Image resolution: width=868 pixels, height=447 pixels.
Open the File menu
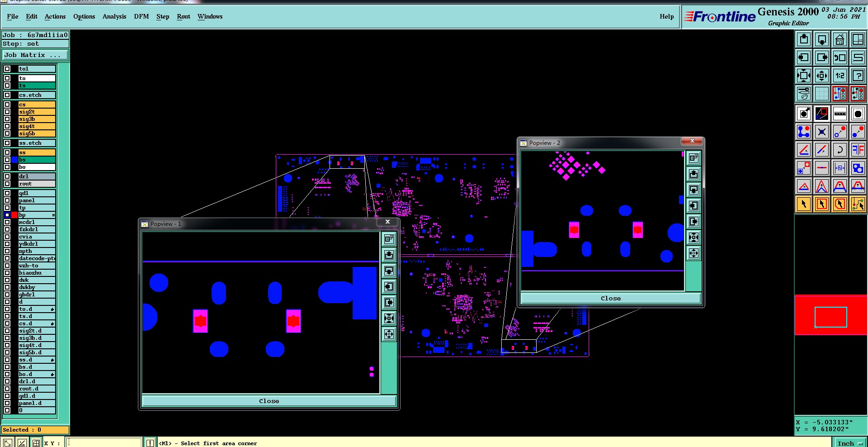pyautogui.click(x=13, y=16)
